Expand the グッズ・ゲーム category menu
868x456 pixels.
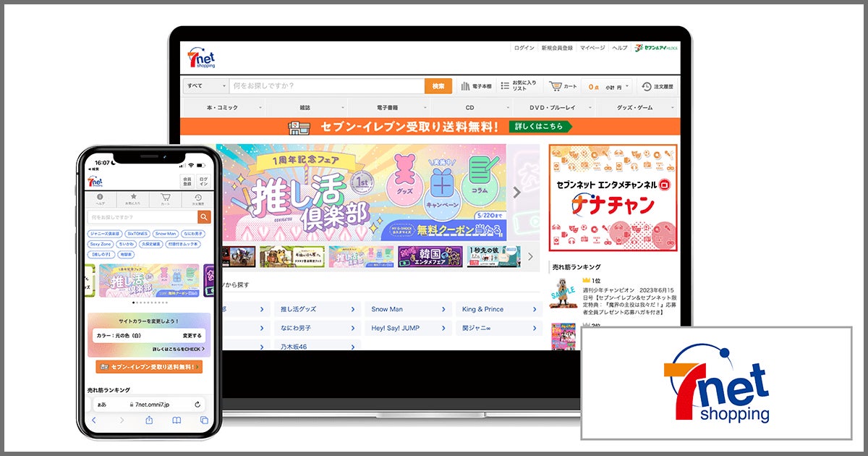[637, 108]
